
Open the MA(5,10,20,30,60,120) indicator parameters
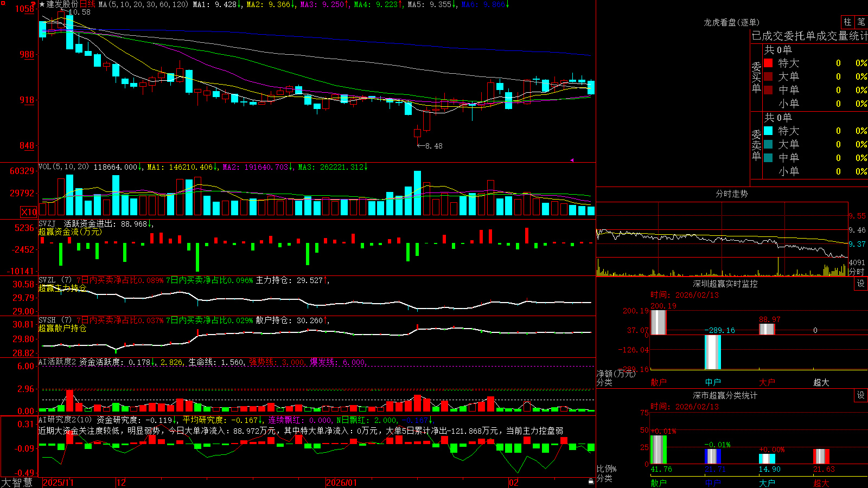143,4
